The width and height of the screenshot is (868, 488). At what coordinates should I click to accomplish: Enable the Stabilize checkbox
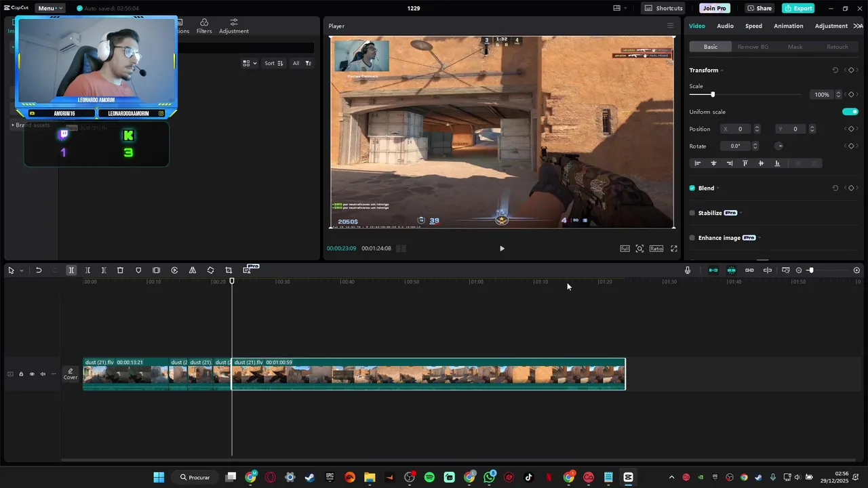coord(692,213)
